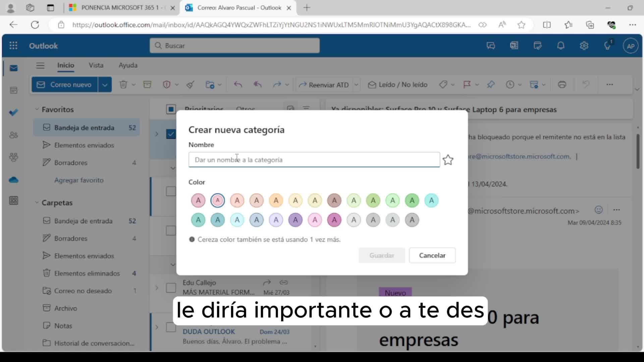Open the OneDrive cloud icon in sidebar
The width and height of the screenshot is (644, 362).
pyautogui.click(x=13, y=180)
